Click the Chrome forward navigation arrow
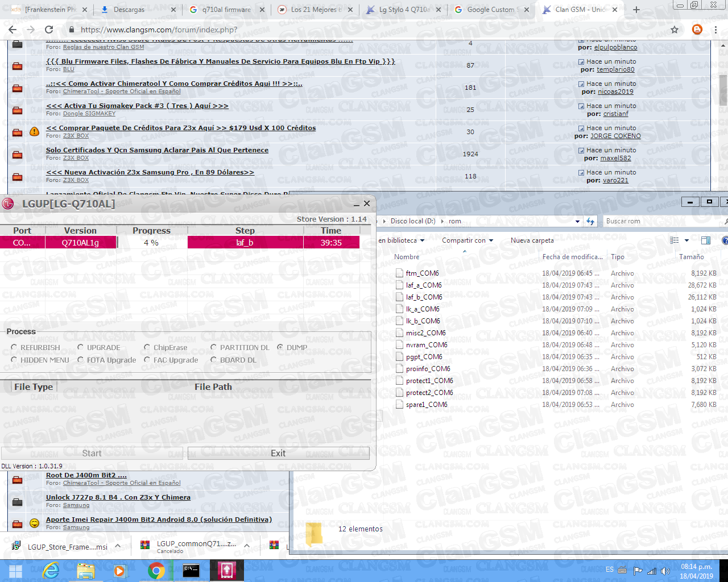The image size is (728, 582). coord(31,30)
